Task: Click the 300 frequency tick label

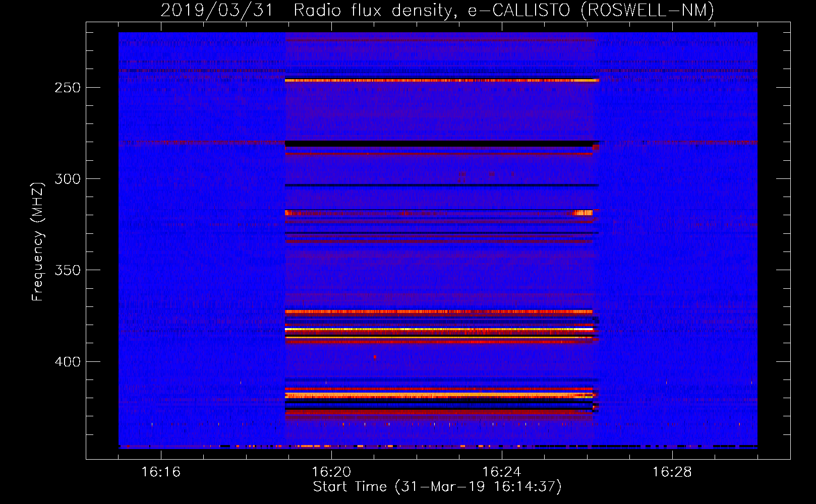Action: 68,179
